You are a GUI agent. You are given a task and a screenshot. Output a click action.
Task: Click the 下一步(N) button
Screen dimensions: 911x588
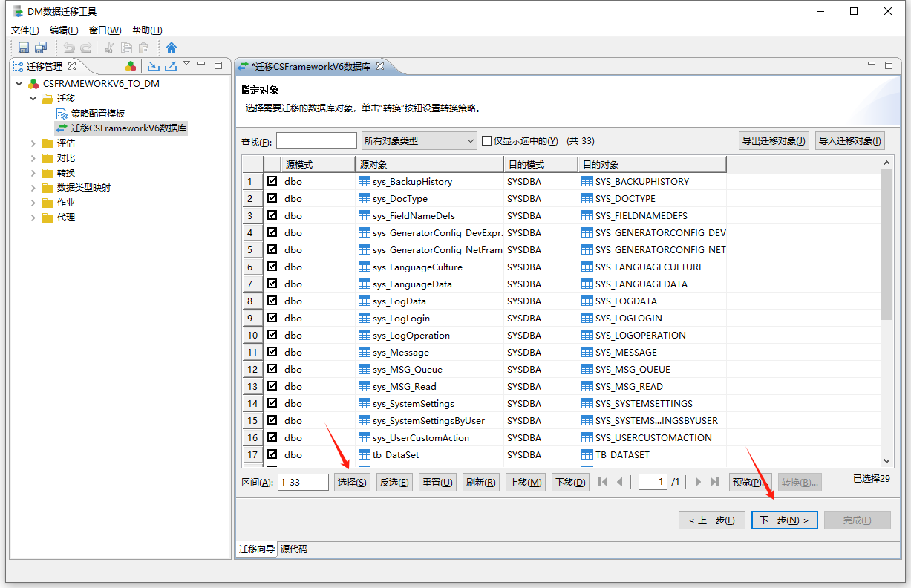(x=784, y=520)
